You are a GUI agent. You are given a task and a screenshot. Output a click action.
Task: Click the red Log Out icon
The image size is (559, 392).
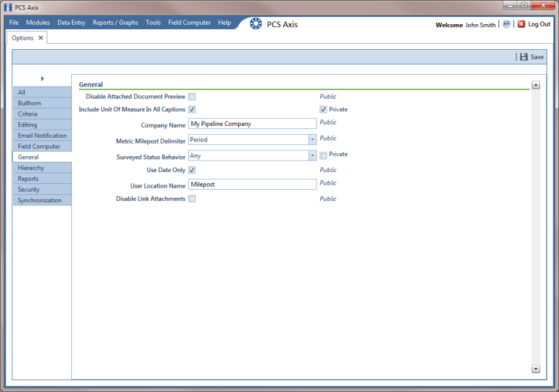click(521, 24)
